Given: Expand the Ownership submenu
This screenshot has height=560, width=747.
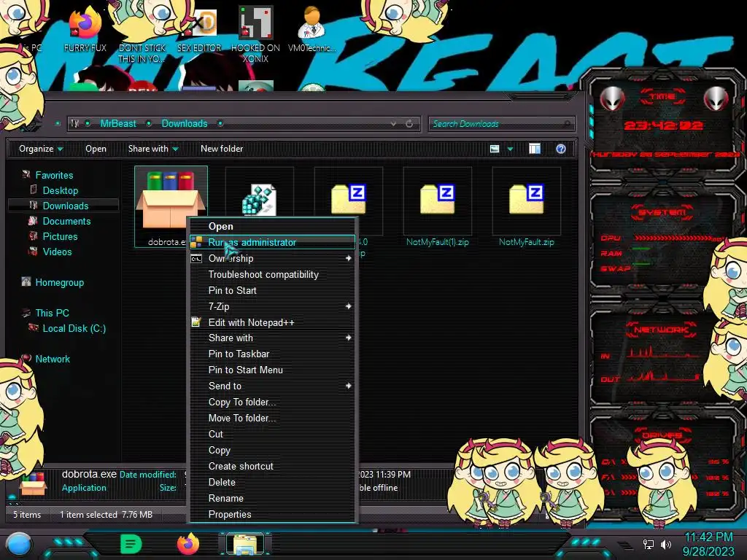Looking at the screenshot, I should pos(273,259).
